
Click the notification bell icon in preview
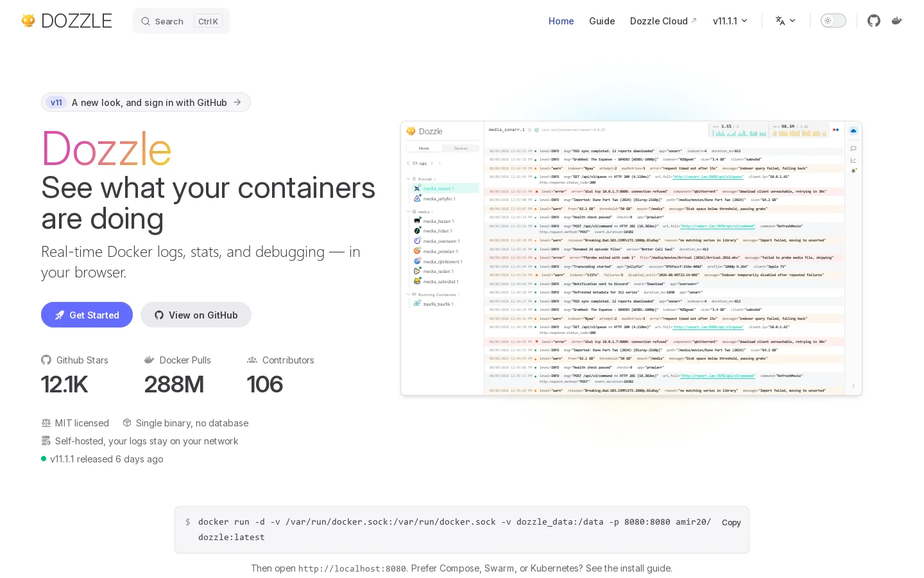point(853,171)
